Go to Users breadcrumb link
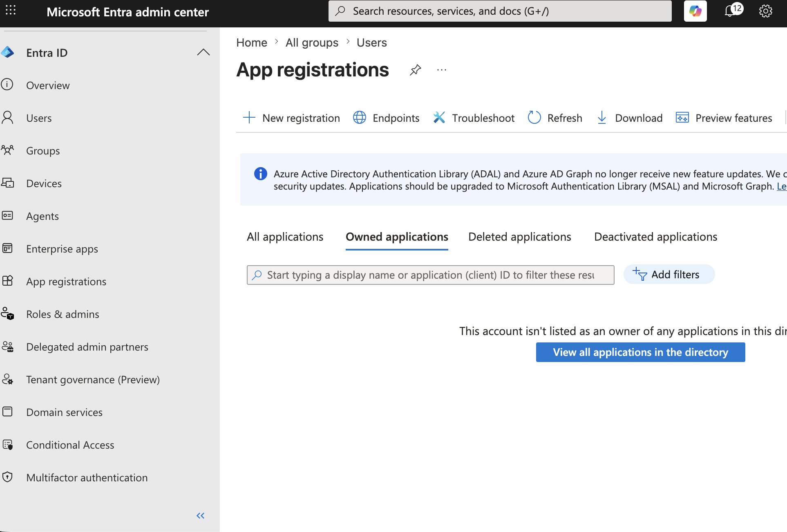 pyautogui.click(x=371, y=43)
